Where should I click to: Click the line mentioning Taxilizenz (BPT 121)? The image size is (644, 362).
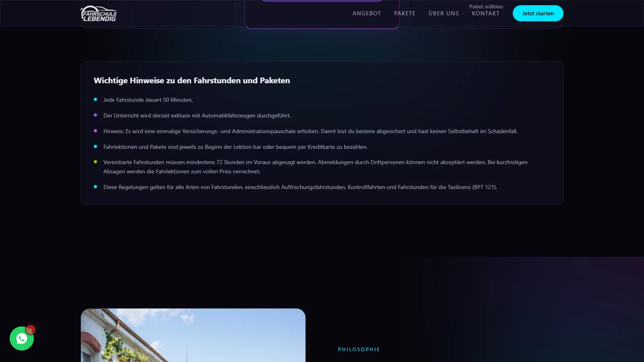coord(300,187)
